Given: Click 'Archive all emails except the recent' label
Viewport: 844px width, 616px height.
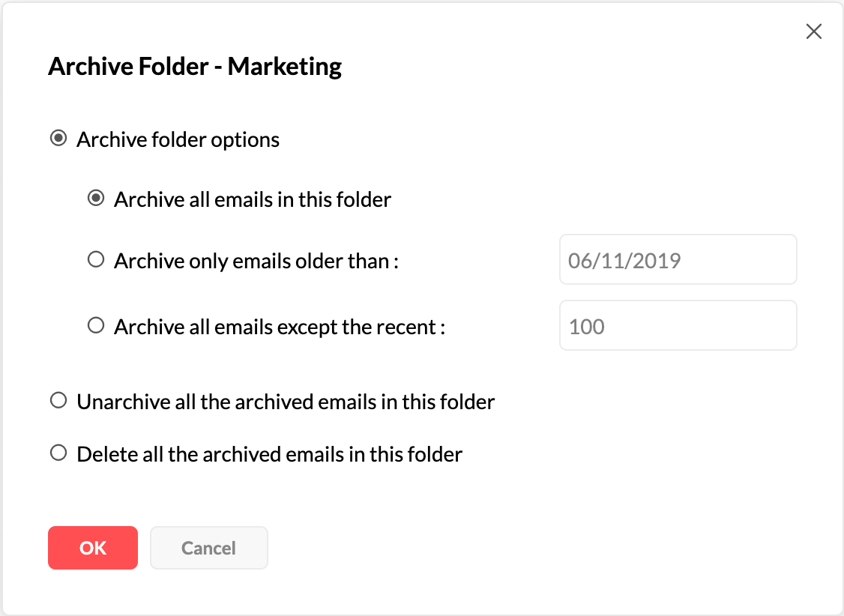Looking at the screenshot, I should (280, 327).
